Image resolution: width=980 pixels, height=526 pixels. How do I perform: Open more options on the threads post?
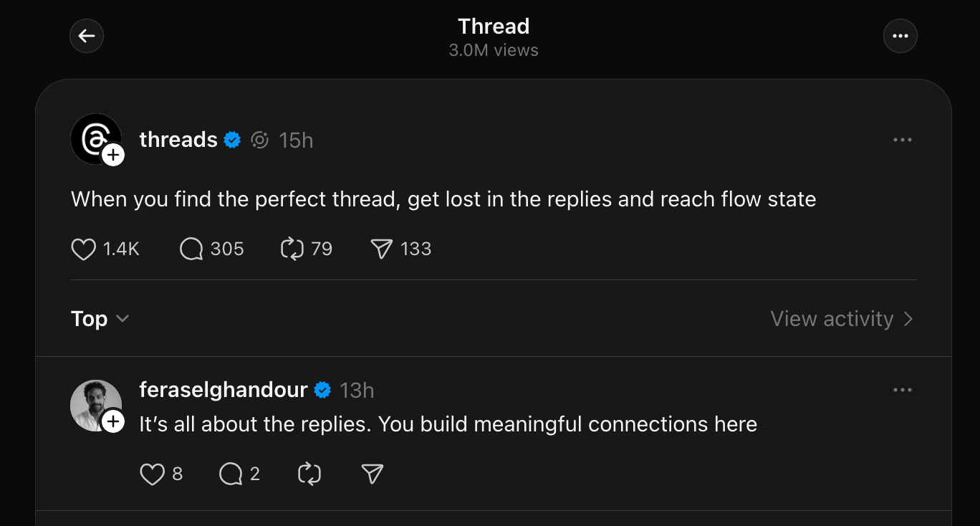pyautogui.click(x=903, y=140)
